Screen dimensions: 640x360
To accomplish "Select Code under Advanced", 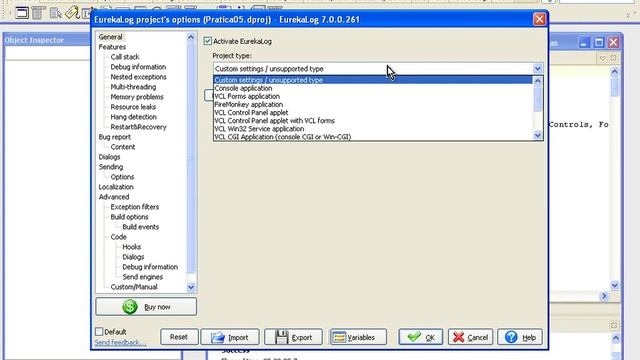I will pos(118,237).
